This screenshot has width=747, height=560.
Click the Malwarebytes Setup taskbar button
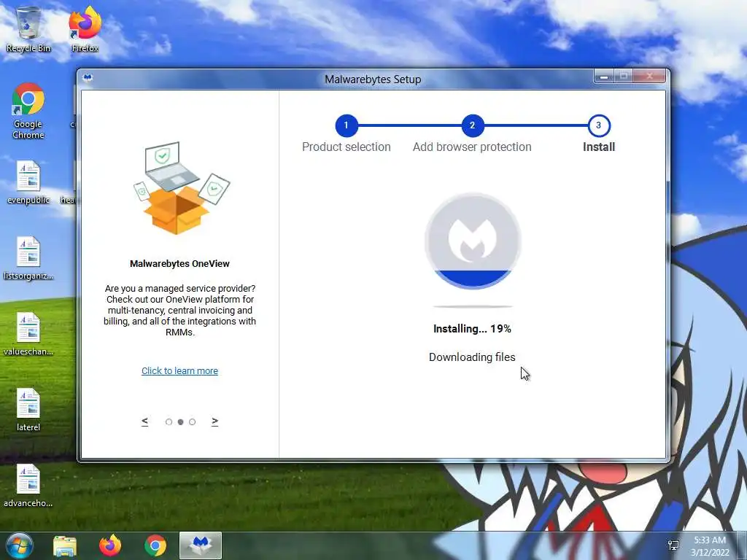tap(201, 545)
